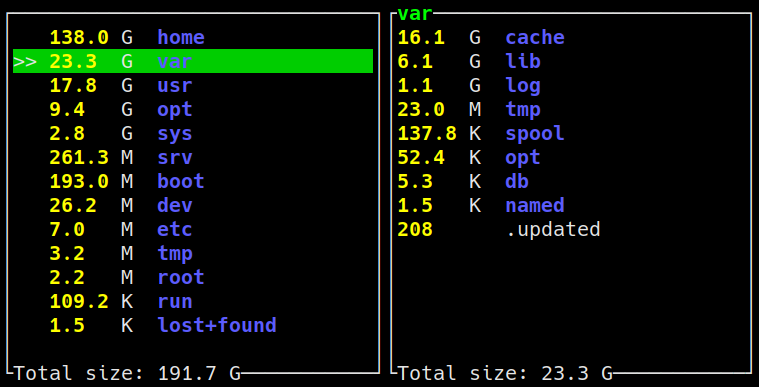Click the 6.1 size value for lib
The width and height of the screenshot is (759, 387).
click(415, 61)
